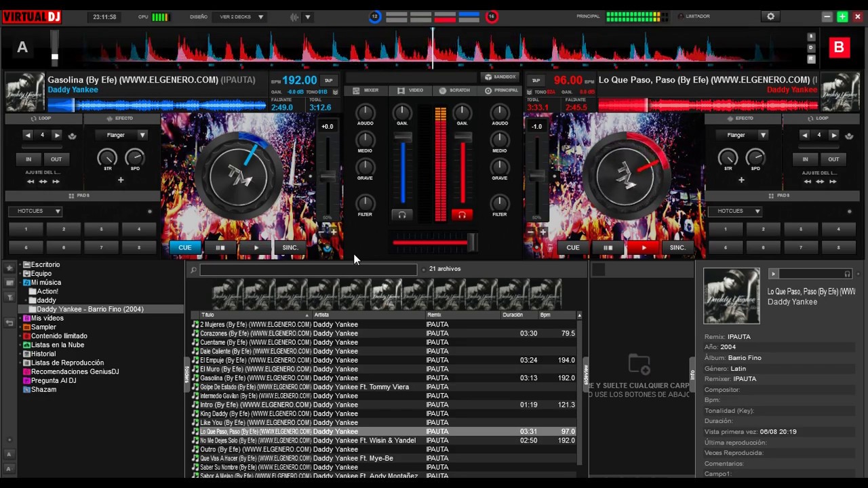Click deck B TAP tempo button

pyautogui.click(x=536, y=81)
